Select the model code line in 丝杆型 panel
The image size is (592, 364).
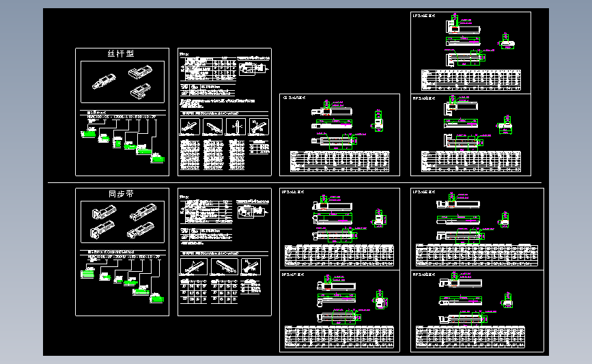[122, 117]
